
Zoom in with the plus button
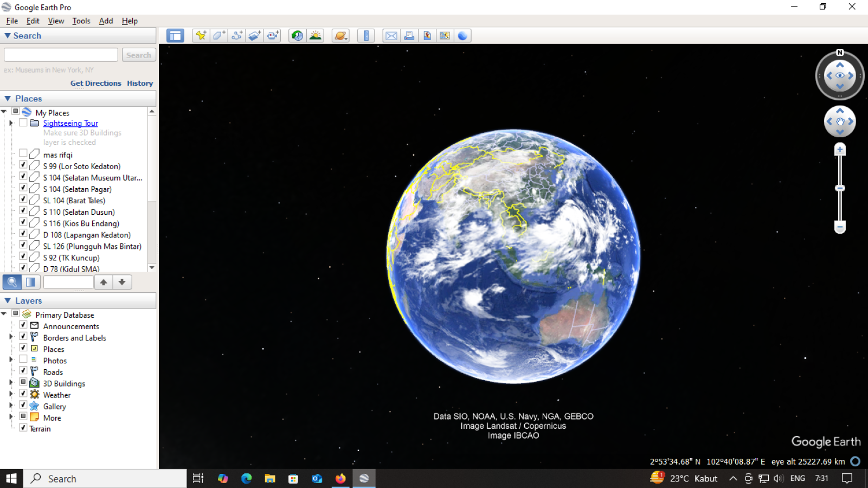(840, 150)
